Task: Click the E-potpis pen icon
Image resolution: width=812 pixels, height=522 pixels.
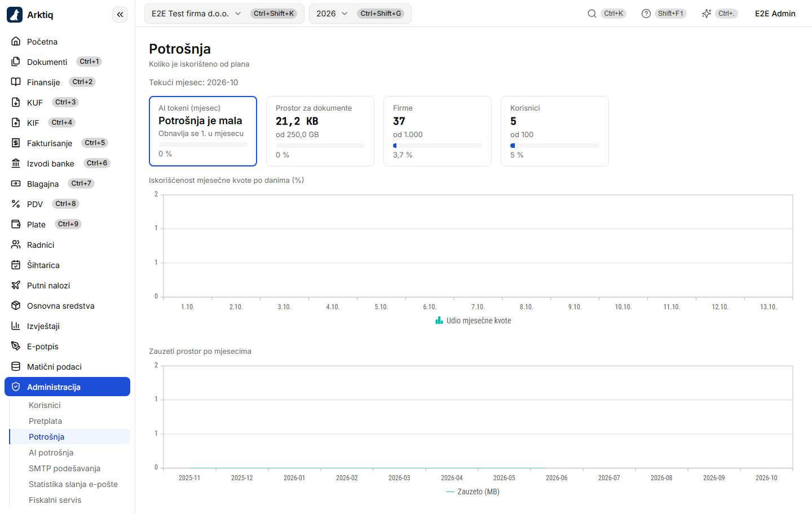Action: pos(16,346)
